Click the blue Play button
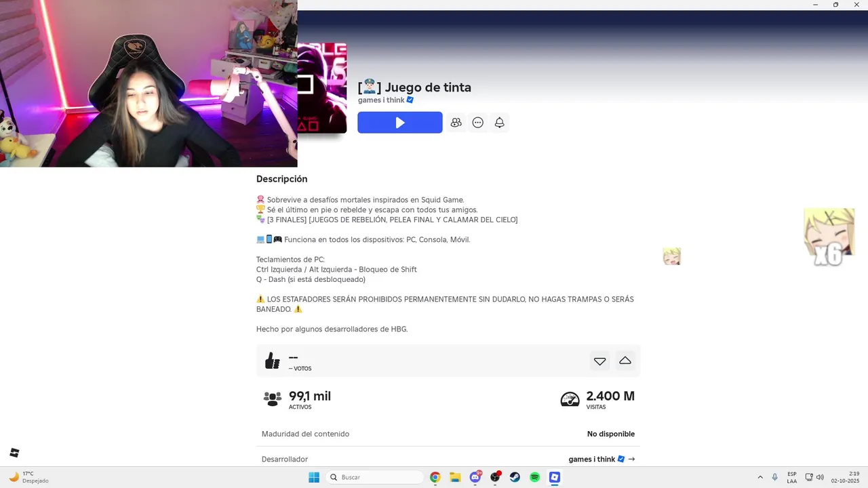Viewport: 868px width, 488px height. pos(400,123)
